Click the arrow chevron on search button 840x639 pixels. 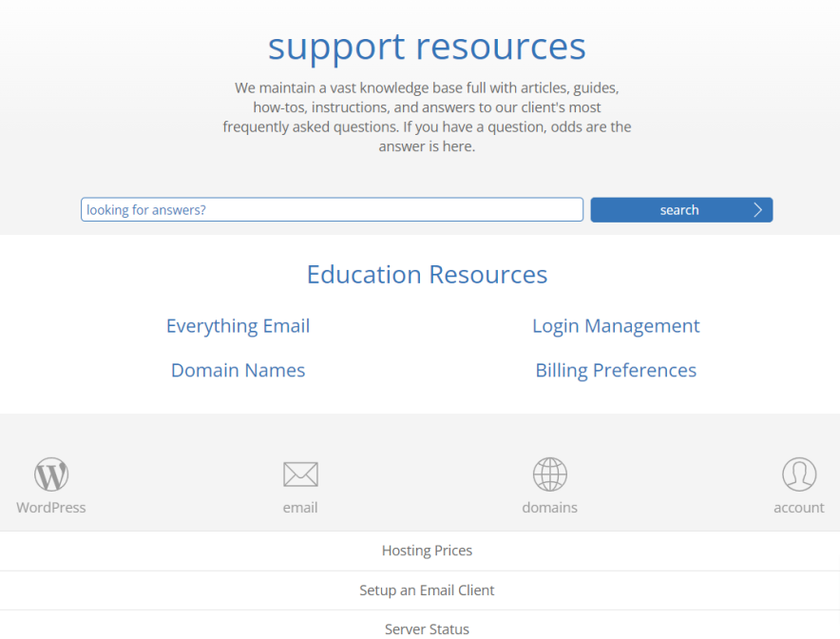coord(757,210)
